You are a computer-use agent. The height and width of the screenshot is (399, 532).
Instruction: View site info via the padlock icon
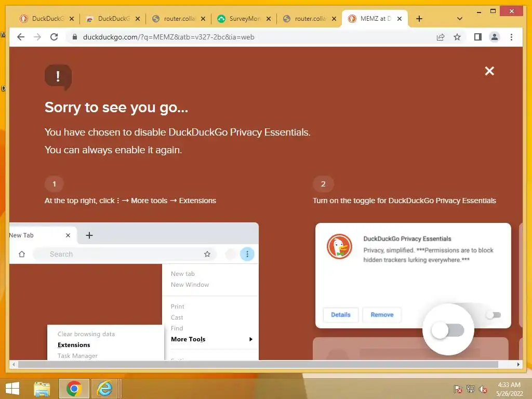[x=75, y=37]
